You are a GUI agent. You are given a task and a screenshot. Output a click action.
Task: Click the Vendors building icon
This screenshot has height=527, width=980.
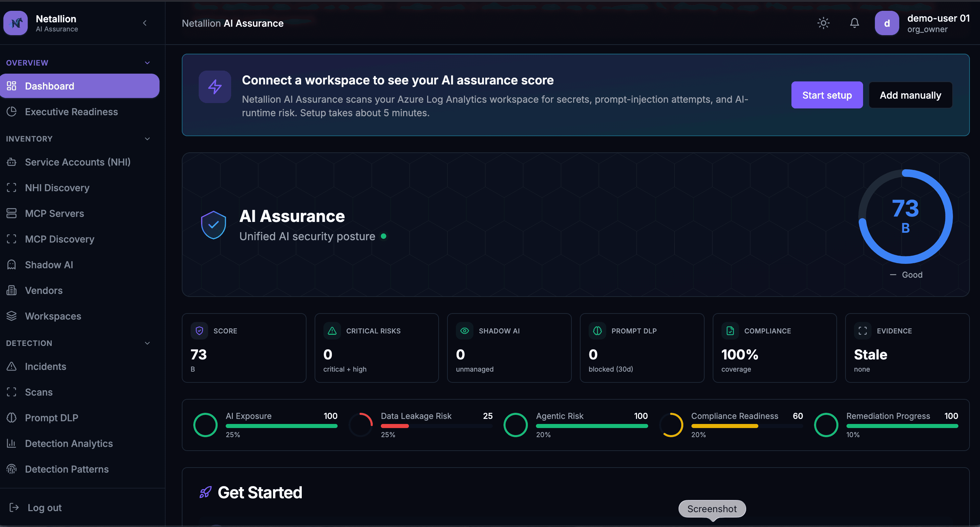pos(11,290)
